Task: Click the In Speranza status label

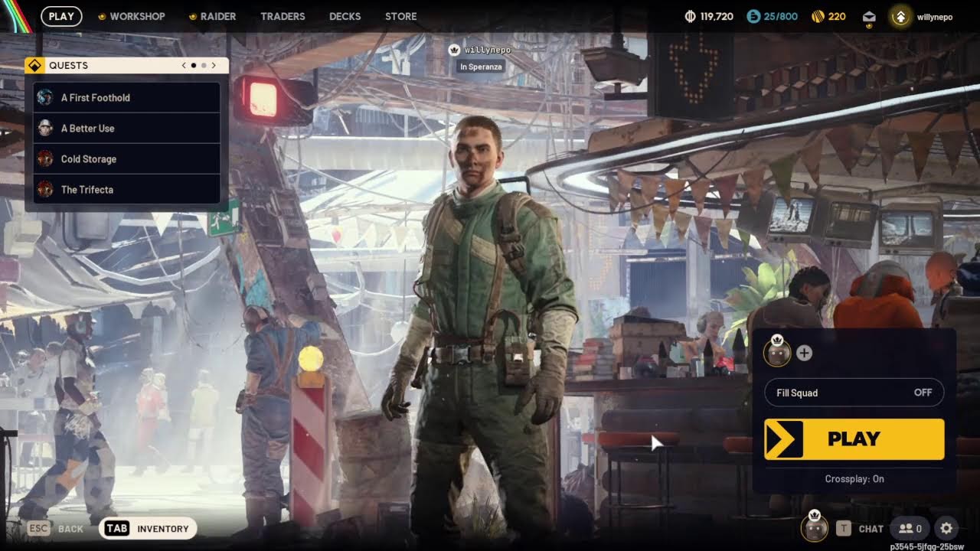Action: tap(481, 67)
